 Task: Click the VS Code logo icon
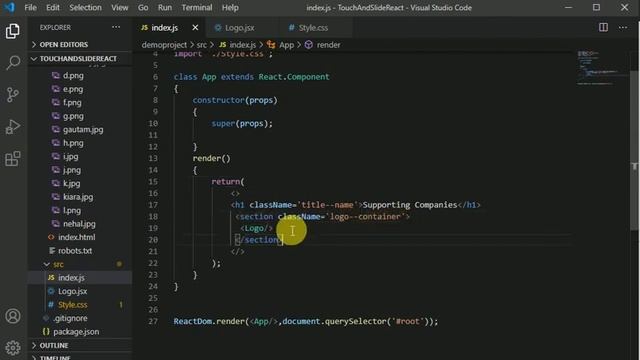click(x=9, y=7)
